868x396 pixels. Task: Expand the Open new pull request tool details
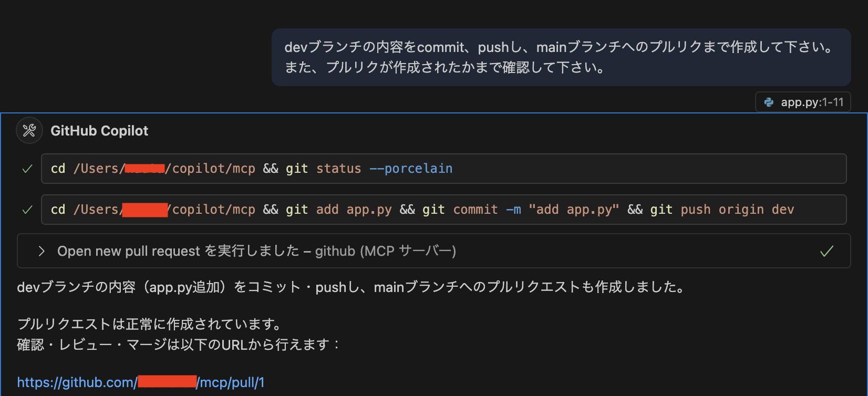[42, 251]
